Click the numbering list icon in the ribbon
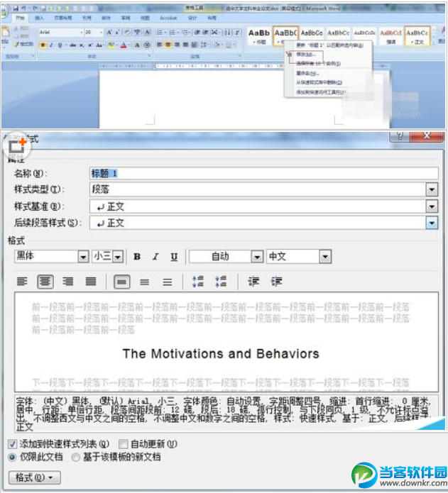The image size is (448, 493). (x=172, y=33)
